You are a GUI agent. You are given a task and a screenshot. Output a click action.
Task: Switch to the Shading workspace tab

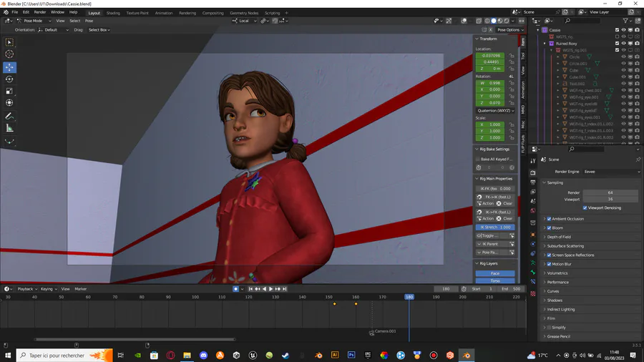click(x=113, y=13)
